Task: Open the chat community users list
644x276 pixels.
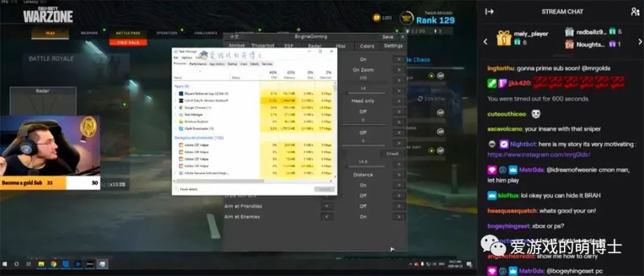Action: click(635, 11)
